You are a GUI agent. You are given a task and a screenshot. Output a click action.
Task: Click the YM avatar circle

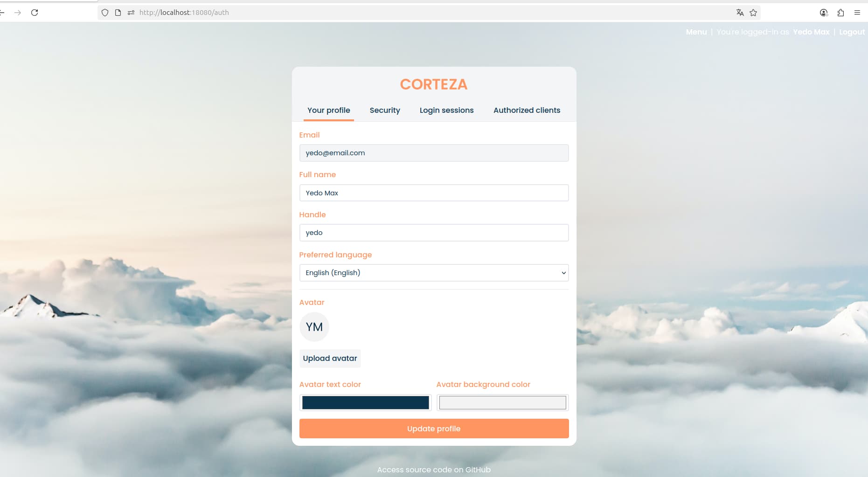pos(314,327)
